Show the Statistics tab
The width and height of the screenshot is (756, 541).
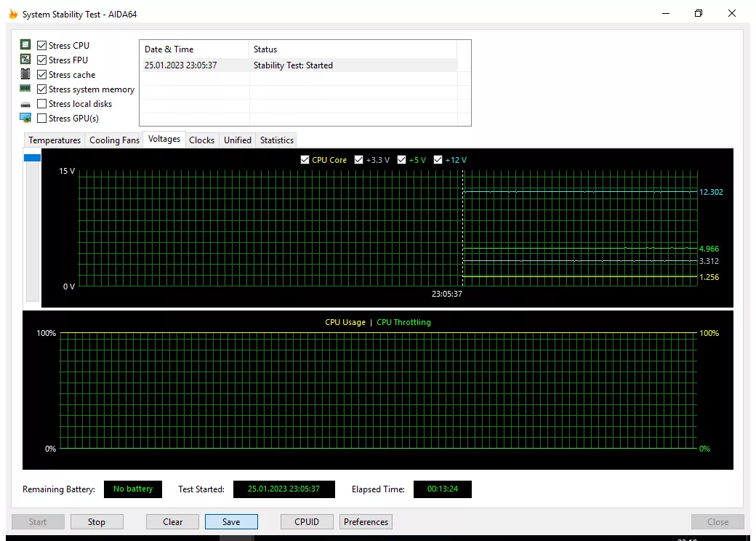pos(277,140)
